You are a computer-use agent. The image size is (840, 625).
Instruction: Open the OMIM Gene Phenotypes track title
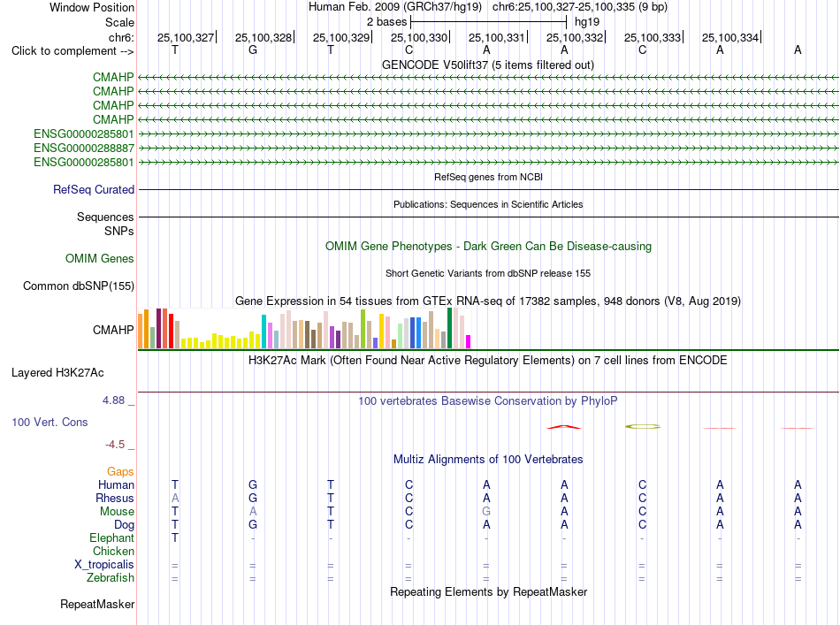[x=488, y=247]
